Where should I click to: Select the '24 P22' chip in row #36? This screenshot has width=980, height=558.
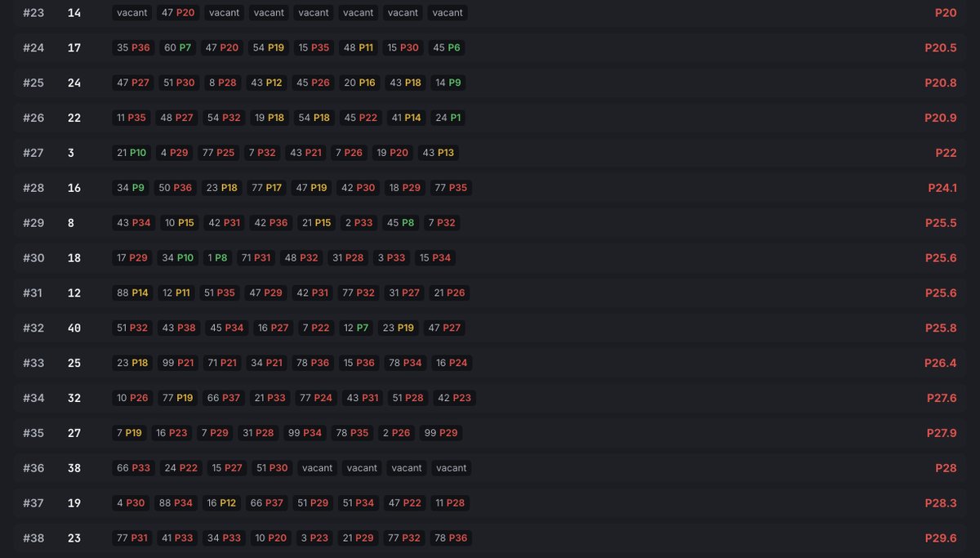coord(181,468)
